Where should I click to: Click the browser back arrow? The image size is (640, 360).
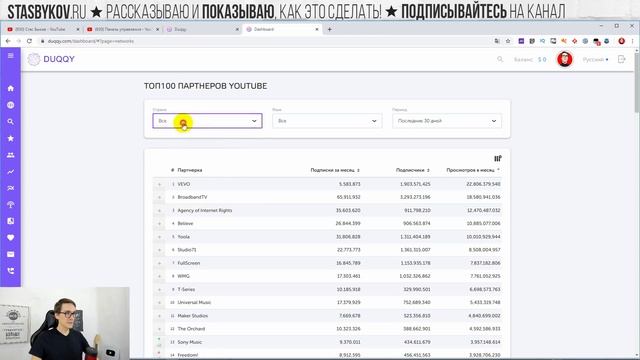[x=8, y=41]
